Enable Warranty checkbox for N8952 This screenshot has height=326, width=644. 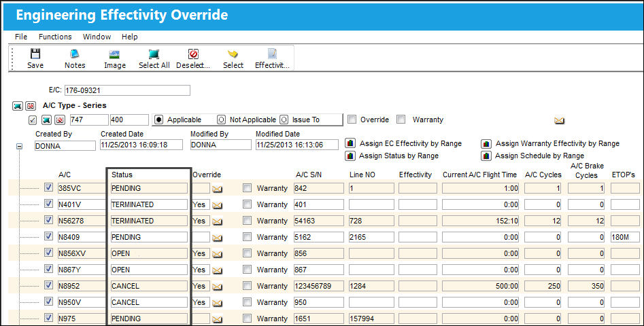[247, 285]
